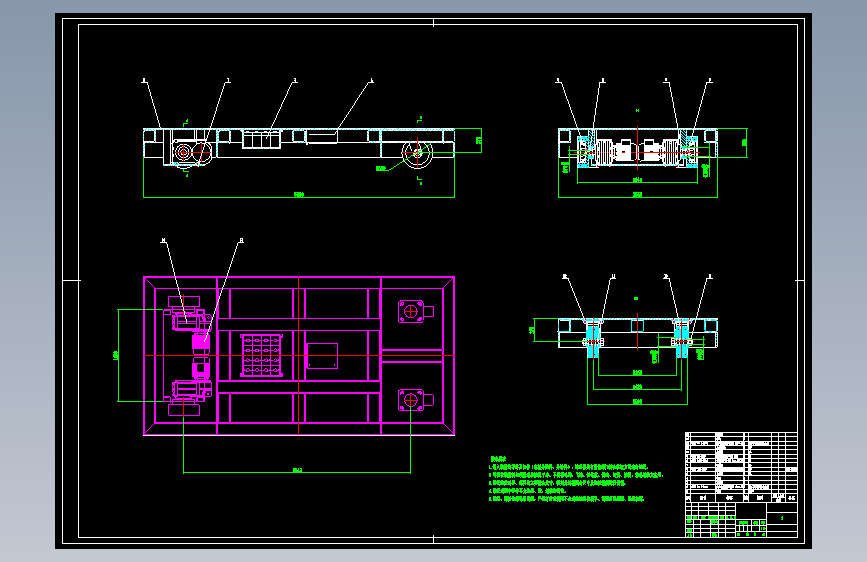Select the magenta plan view of the cart frame
The image size is (867, 562).
click(299, 356)
